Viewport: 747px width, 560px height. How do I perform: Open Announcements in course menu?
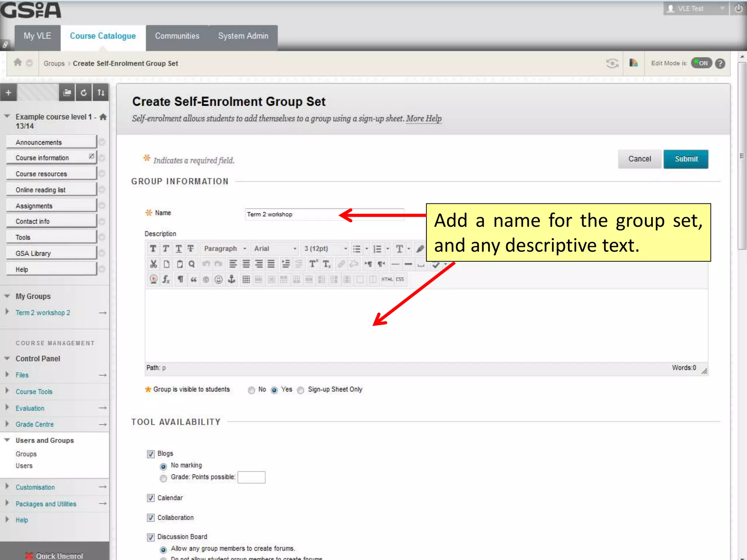(x=51, y=142)
